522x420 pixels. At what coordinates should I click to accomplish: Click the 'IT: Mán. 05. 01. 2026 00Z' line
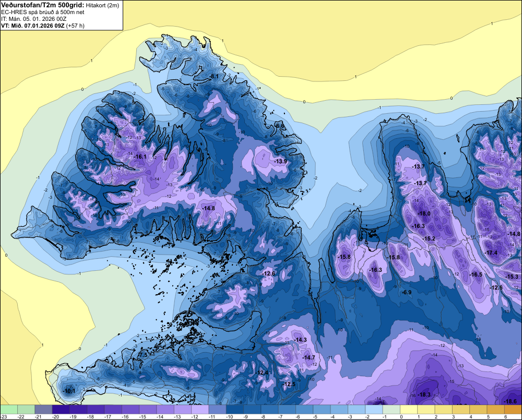click(33, 19)
